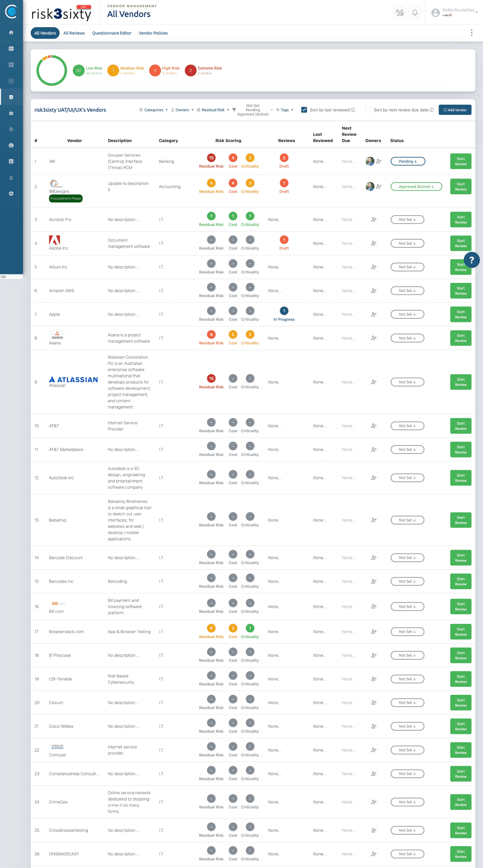The width and height of the screenshot is (483, 868).
Task: Switch to the All Reviews tab
Action: [x=74, y=33]
